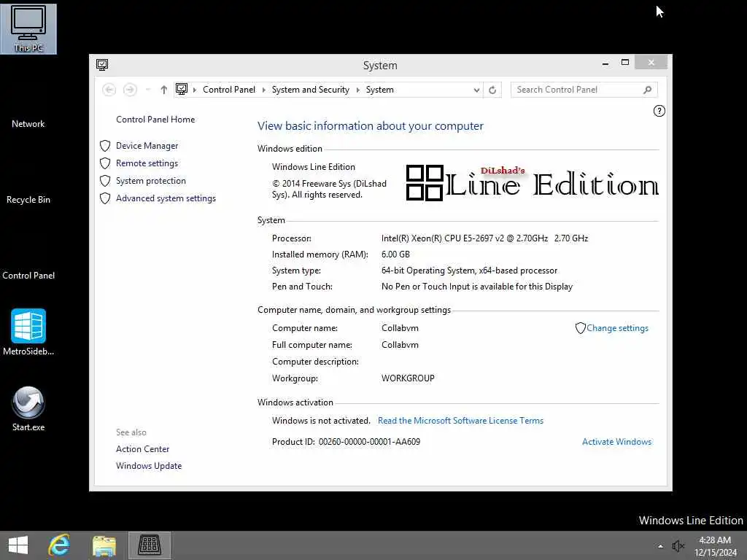The width and height of the screenshot is (747, 560).
Task: Open the Windows Start button
Action: tap(18, 545)
